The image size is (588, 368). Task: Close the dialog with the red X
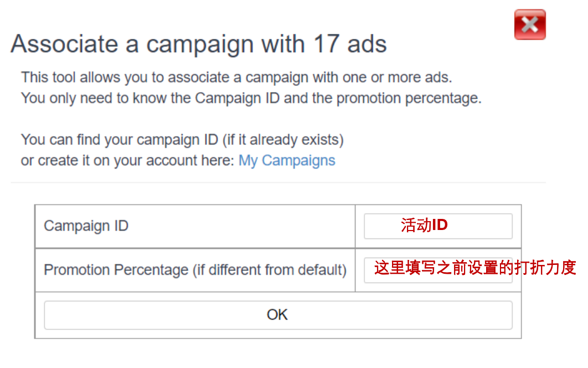[x=529, y=25]
